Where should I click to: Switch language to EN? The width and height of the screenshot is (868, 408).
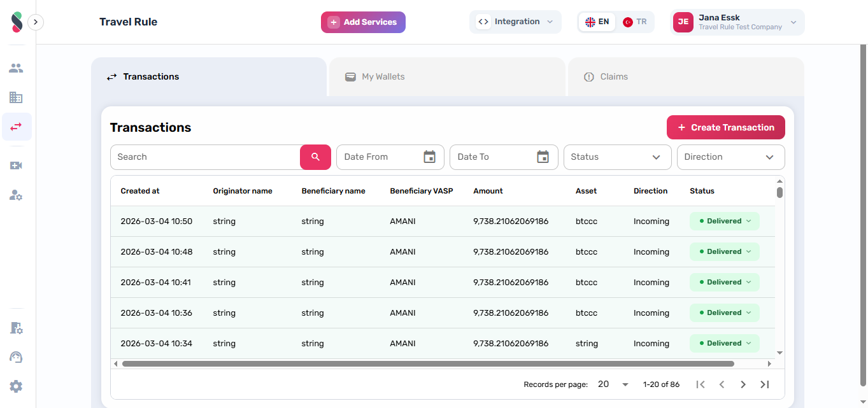(x=597, y=22)
